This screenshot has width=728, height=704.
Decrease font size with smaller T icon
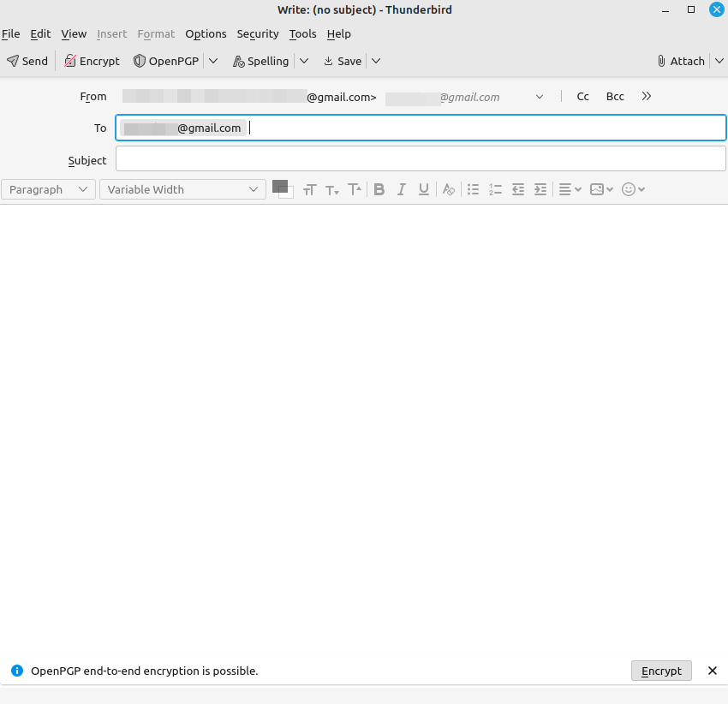[x=332, y=189]
